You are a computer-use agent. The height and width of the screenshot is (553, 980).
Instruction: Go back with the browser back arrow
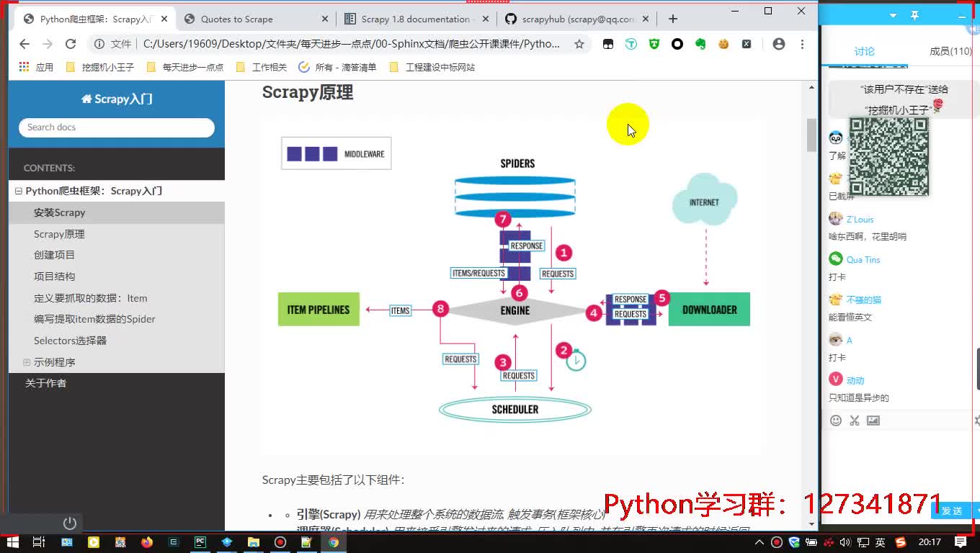click(x=24, y=44)
